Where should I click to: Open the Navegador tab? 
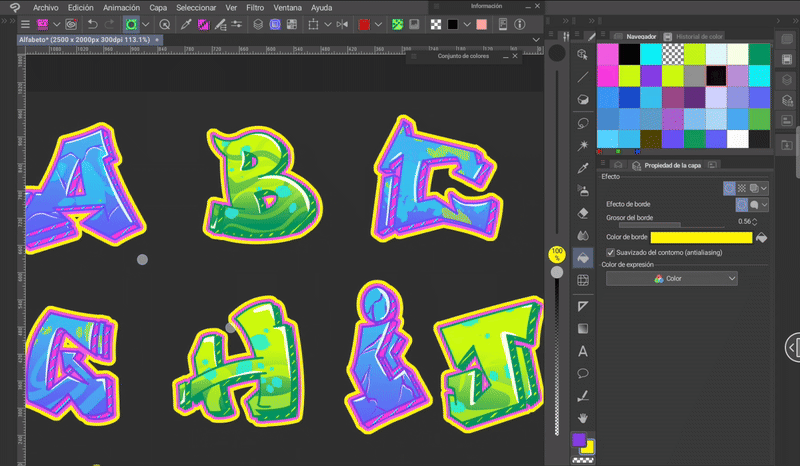coord(640,36)
